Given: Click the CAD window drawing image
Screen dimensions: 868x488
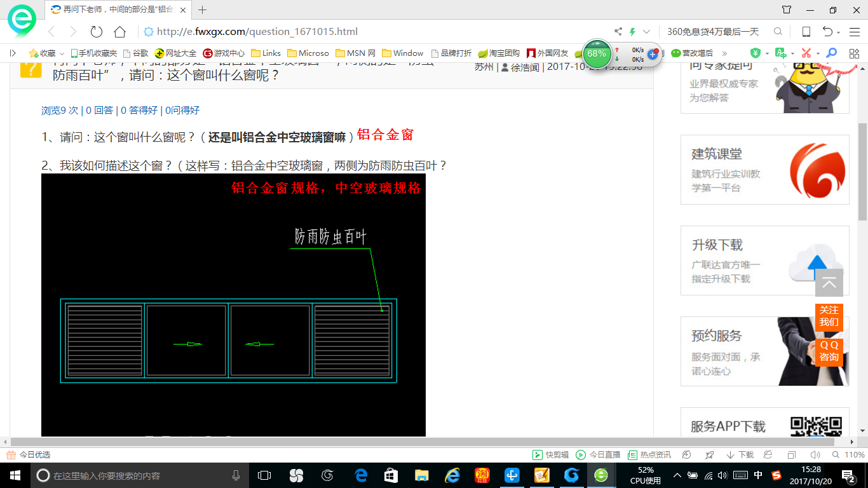Looking at the screenshot, I should (233, 305).
